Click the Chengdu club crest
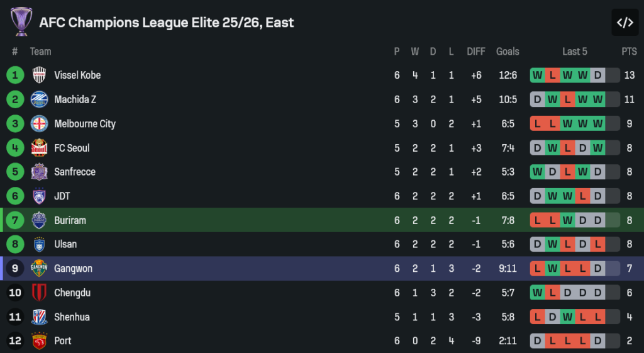The image size is (644, 353). point(39,293)
